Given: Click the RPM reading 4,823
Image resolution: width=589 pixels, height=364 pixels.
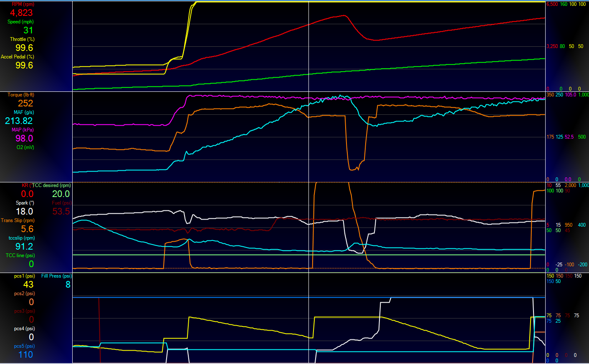Looking at the screenshot, I should tap(21, 13).
